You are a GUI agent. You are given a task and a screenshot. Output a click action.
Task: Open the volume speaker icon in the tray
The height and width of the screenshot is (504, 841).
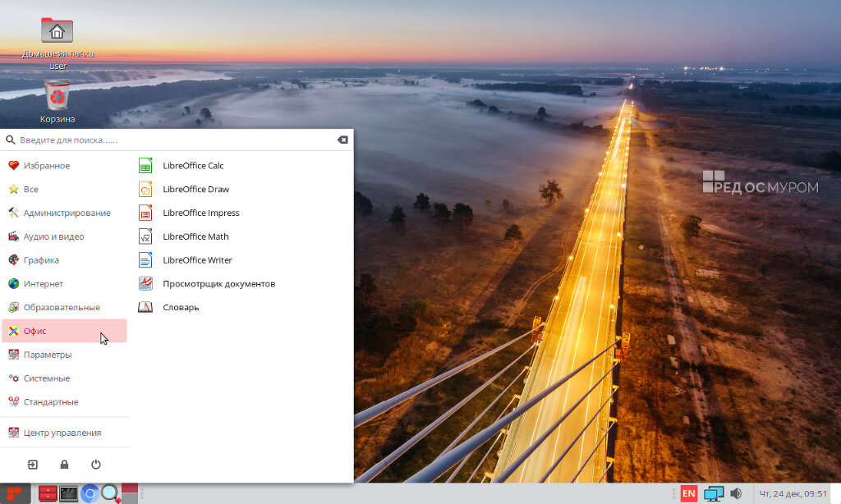click(736, 493)
